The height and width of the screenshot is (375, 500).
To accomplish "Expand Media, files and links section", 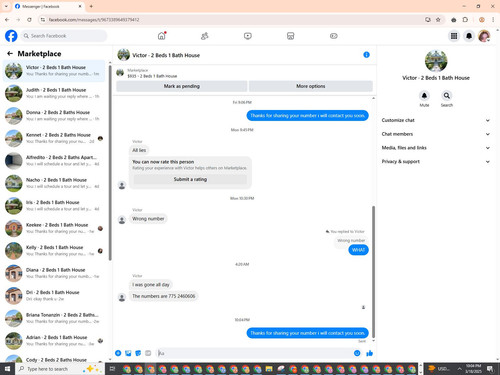I will (436, 147).
